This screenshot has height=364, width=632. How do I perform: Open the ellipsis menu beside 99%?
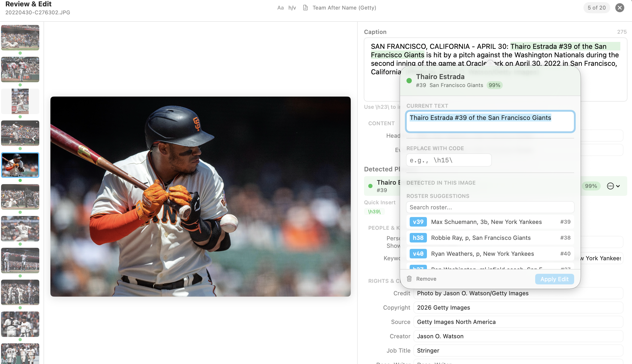tap(610, 186)
